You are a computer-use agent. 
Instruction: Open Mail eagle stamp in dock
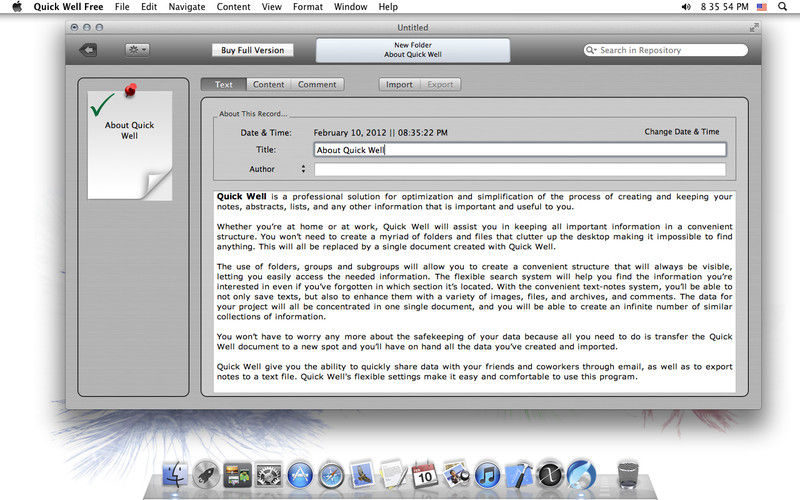pyautogui.click(x=362, y=474)
